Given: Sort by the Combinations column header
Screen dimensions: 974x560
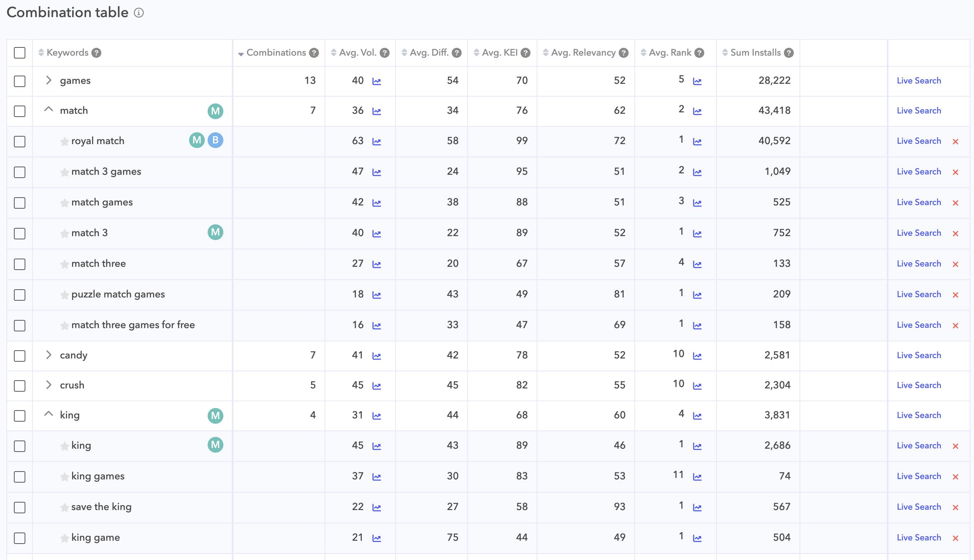Looking at the screenshot, I should (275, 53).
